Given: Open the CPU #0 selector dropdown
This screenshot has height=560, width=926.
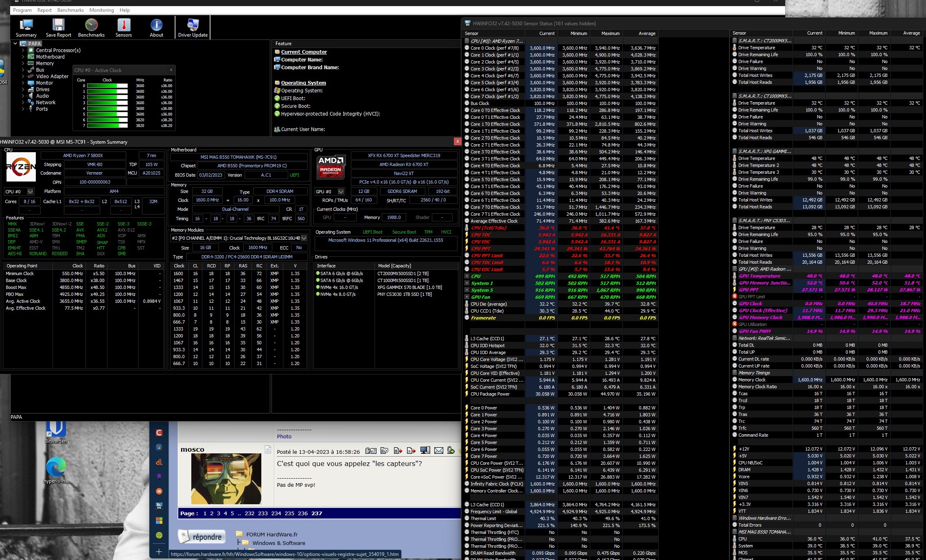Looking at the screenshot, I should [x=30, y=191].
